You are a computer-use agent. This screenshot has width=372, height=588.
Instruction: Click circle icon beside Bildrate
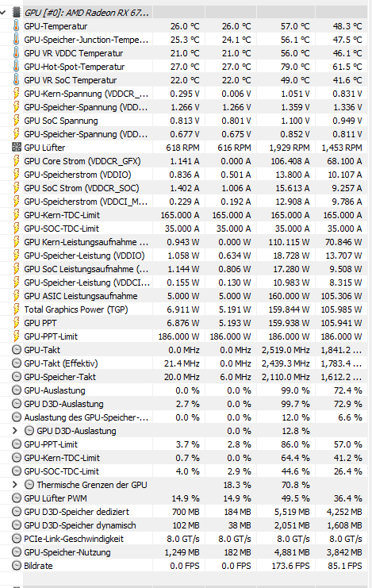tap(17, 566)
